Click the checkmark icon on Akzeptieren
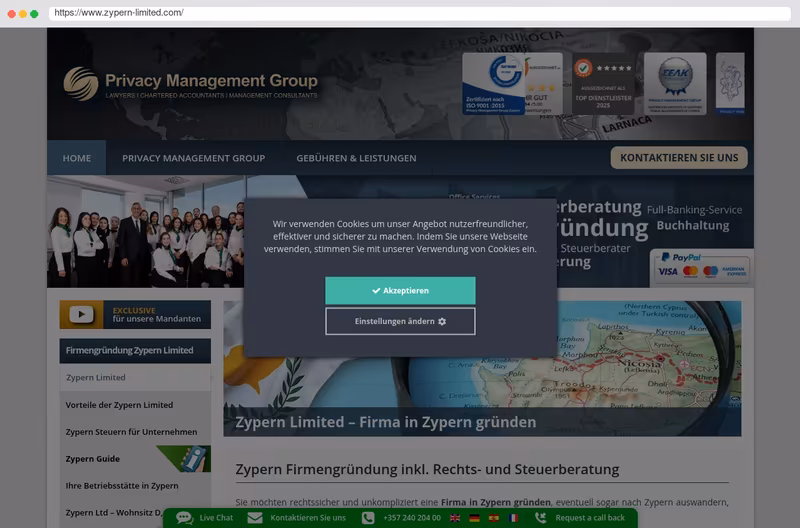 376,290
